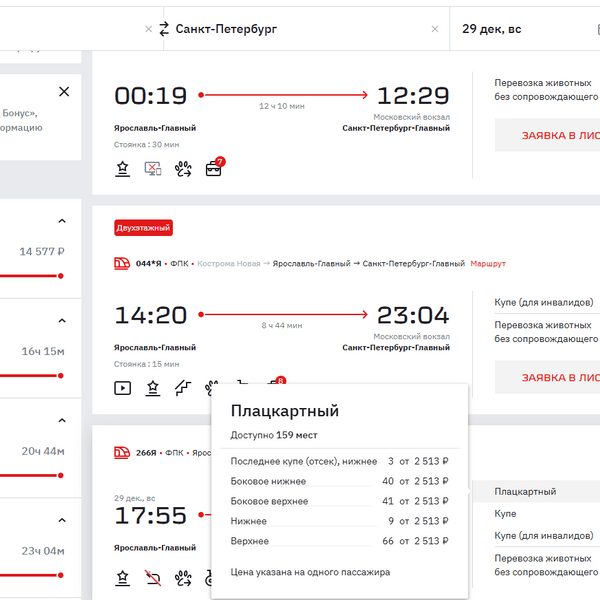This screenshot has width=600, height=600.
Task: Click Стоянка: 30 мин text
Action: 146,145
